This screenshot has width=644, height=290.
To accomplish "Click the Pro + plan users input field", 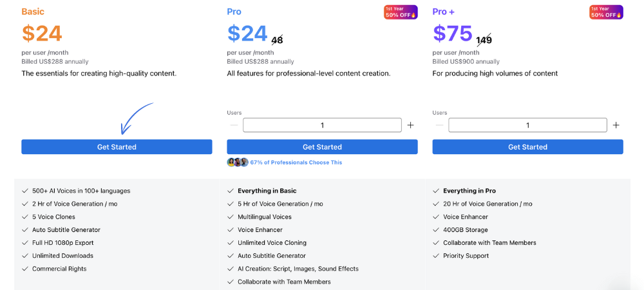I will pyautogui.click(x=528, y=125).
